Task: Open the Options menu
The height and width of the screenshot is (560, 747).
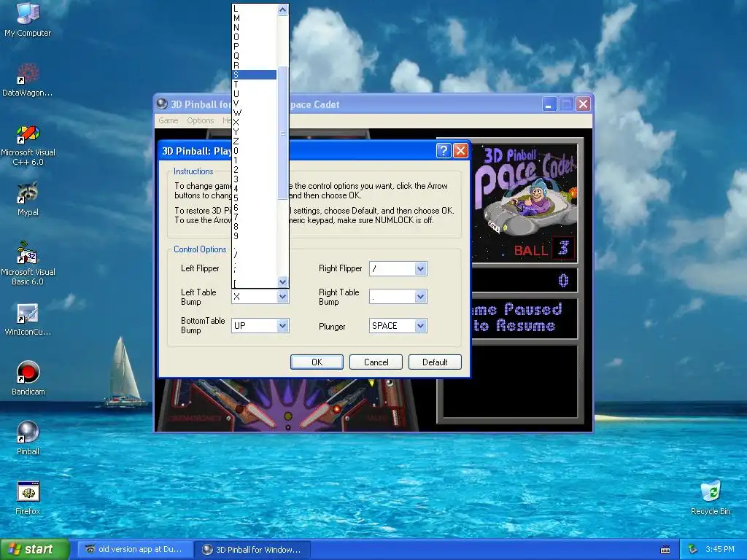Action: pyautogui.click(x=200, y=120)
